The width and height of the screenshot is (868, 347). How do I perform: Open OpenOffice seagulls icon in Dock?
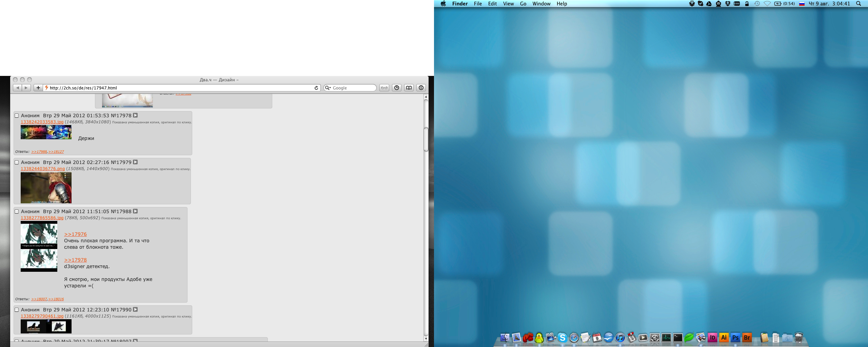609,338
